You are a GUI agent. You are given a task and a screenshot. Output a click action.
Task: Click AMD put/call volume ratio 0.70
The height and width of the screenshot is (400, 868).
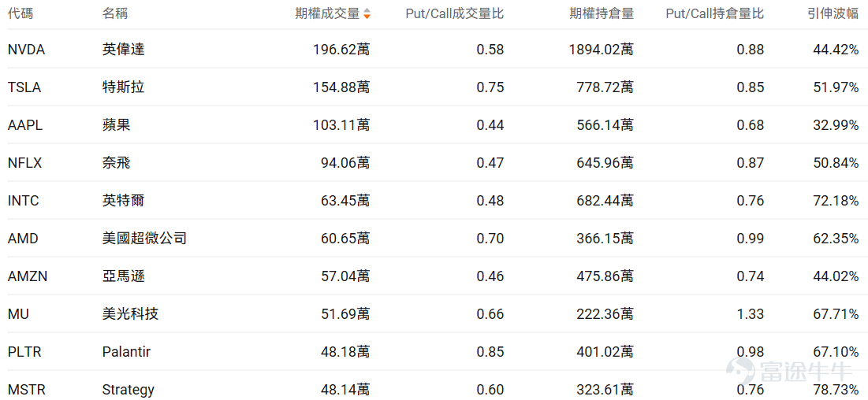click(x=490, y=239)
